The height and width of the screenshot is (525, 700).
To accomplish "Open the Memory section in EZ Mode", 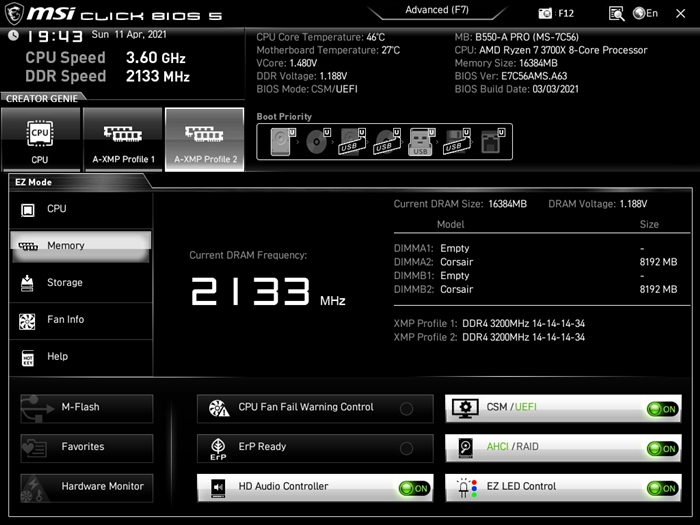I will tap(80, 246).
